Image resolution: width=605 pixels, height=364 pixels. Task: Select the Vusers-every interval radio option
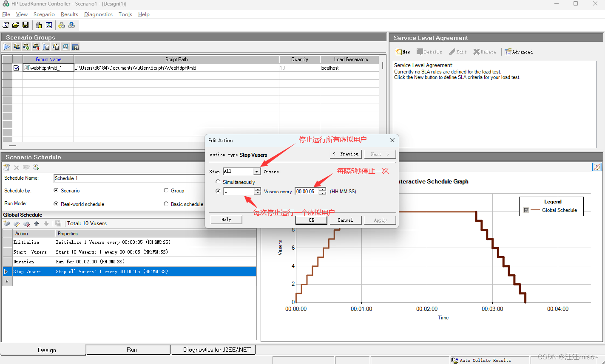(219, 191)
